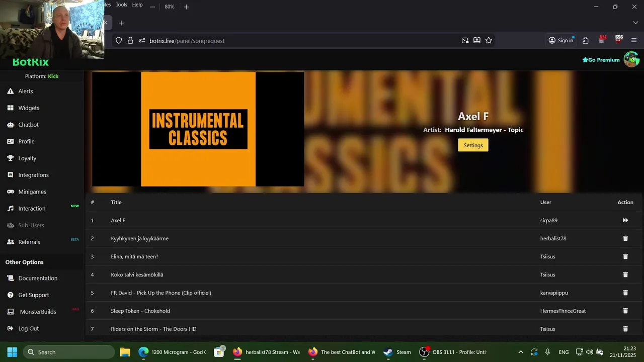Open the Tools menu
The height and width of the screenshot is (362, 644).
pos(121,5)
